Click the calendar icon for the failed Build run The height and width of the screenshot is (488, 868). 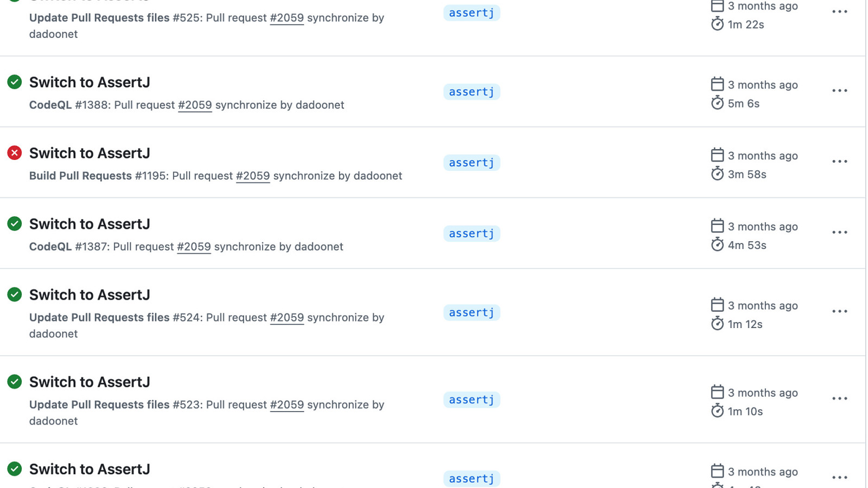pyautogui.click(x=717, y=155)
